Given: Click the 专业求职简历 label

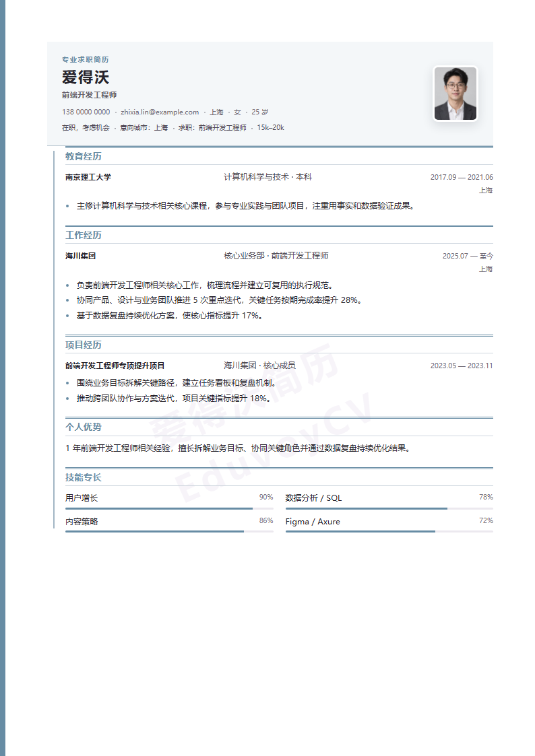Looking at the screenshot, I should pos(86,59).
